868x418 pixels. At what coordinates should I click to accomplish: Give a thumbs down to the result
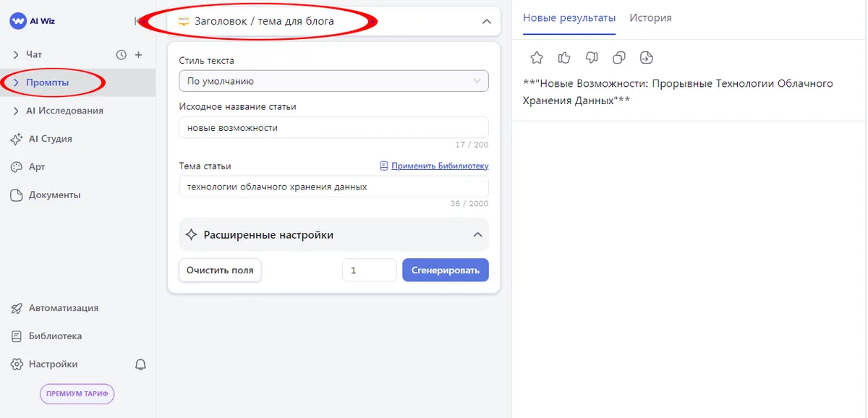point(592,57)
